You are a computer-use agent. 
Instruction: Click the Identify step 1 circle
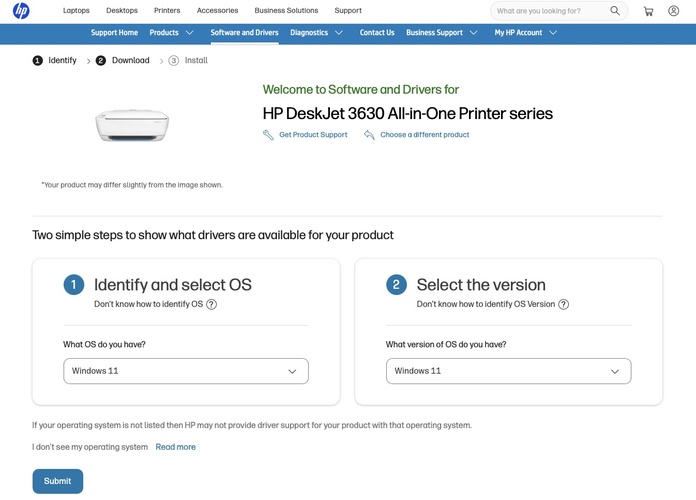[38, 60]
